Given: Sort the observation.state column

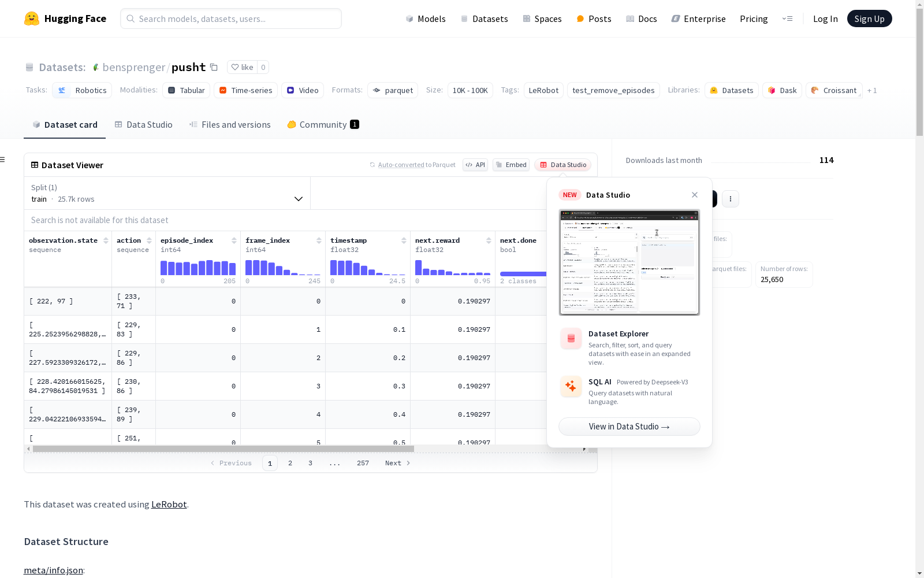Looking at the screenshot, I should [106, 240].
